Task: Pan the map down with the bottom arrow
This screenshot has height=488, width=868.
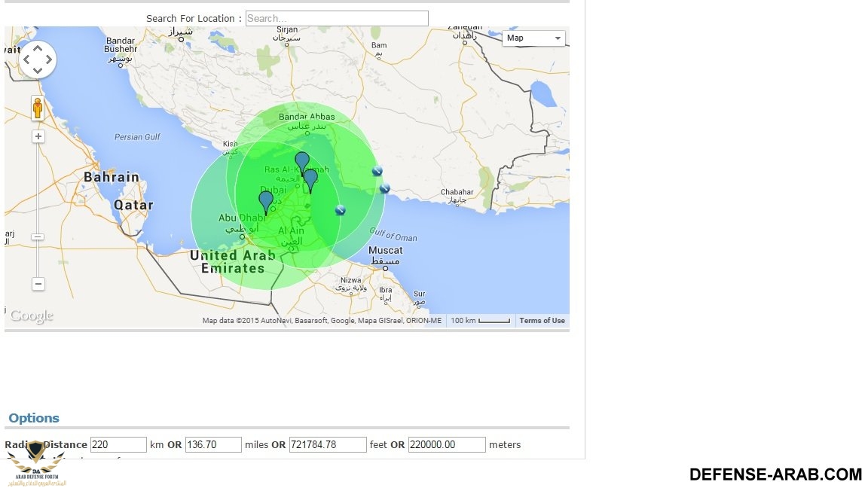Action: (x=38, y=72)
